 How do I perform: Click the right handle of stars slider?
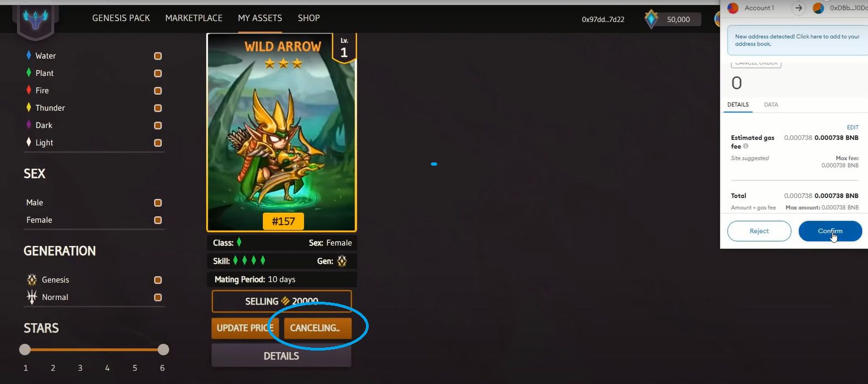coord(163,349)
